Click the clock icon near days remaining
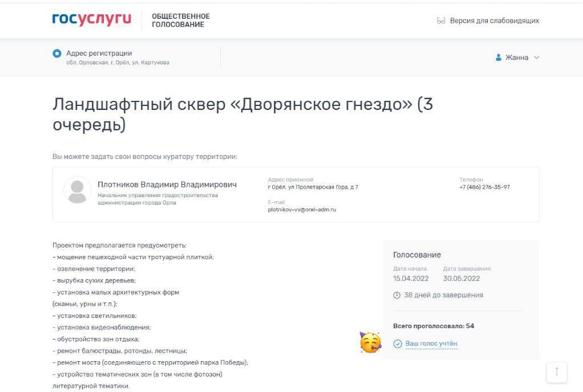Viewport: 583px width, 392px height. (x=396, y=296)
